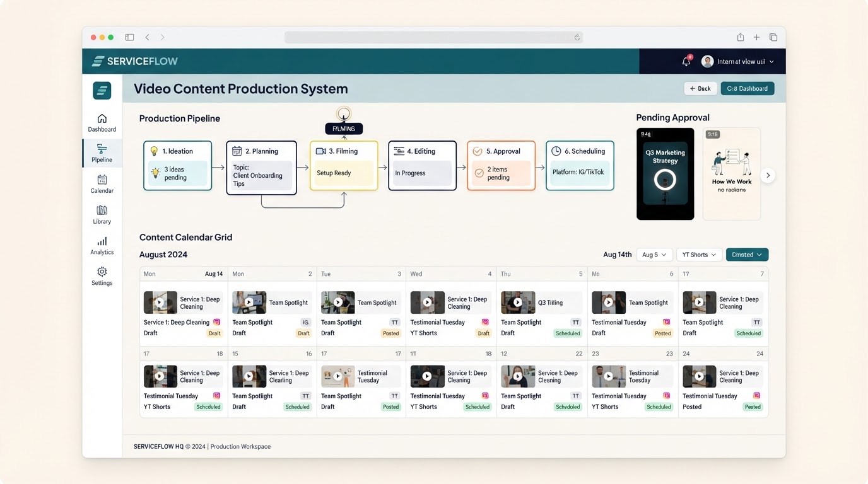Expand the YT Shorts platform dropdown
The height and width of the screenshot is (484, 868).
click(x=700, y=255)
